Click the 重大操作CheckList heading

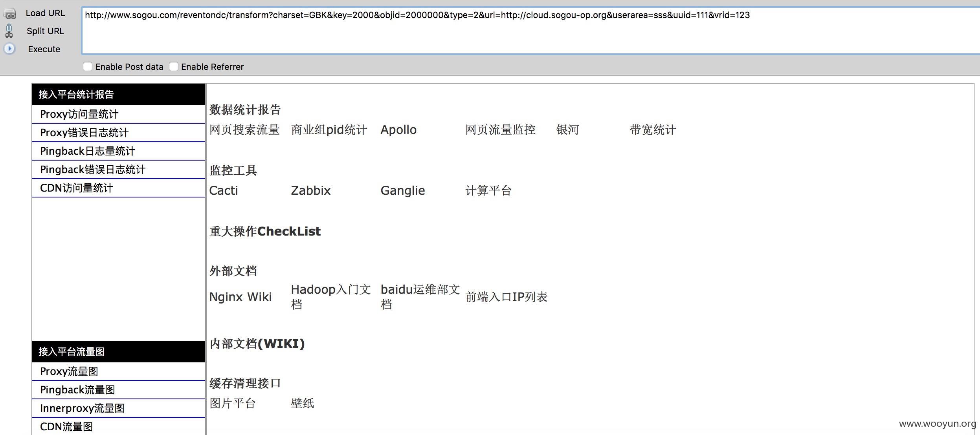pos(265,231)
